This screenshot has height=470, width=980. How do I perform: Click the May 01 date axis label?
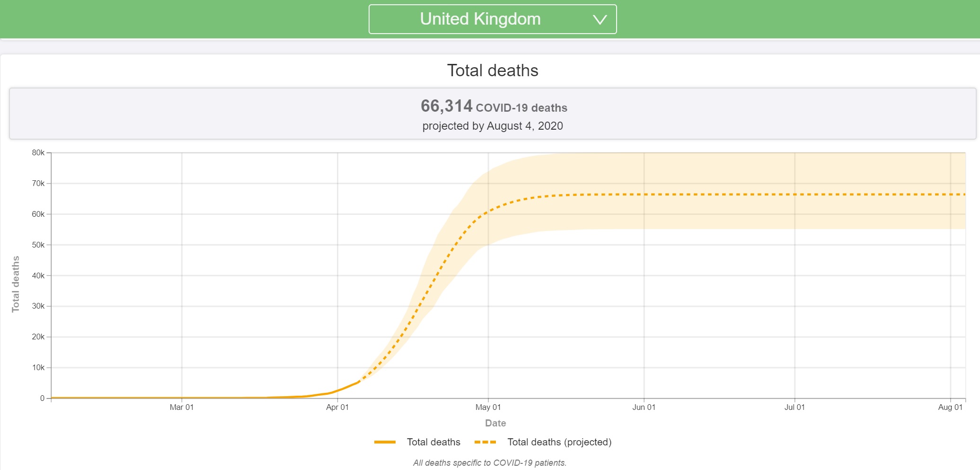point(488,407)
